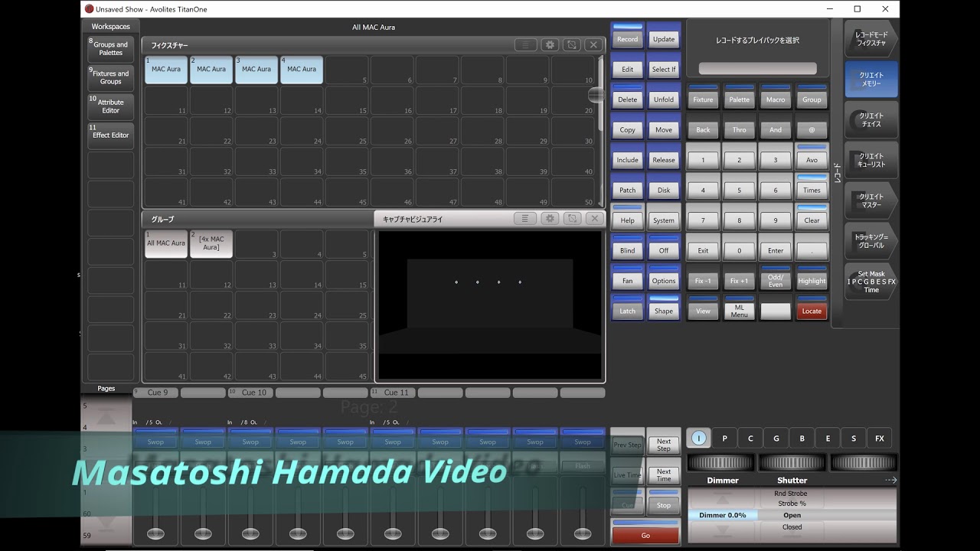Close the capture visualiser window
Viewport: 980px width, 551px height.
(593, 219)
